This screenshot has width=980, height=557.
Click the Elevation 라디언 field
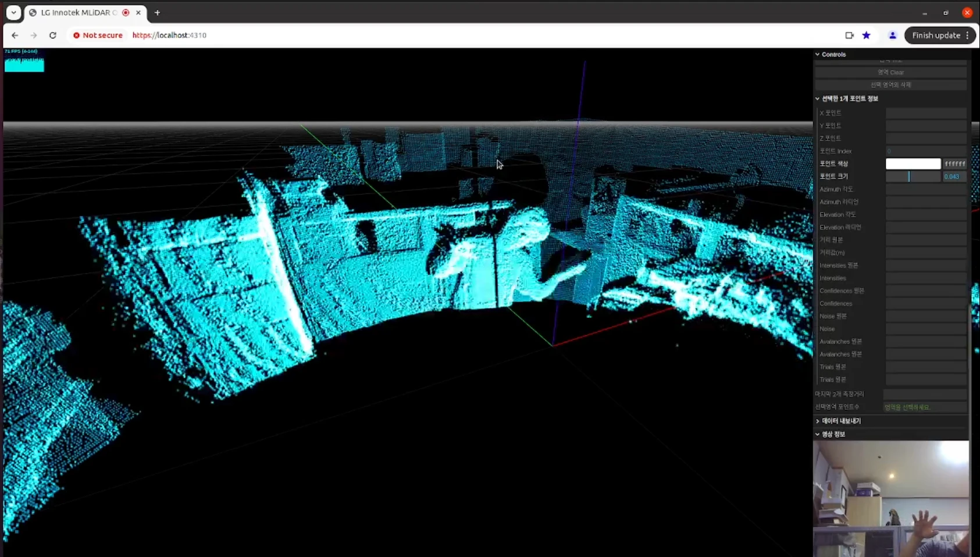tap(926, 228)
